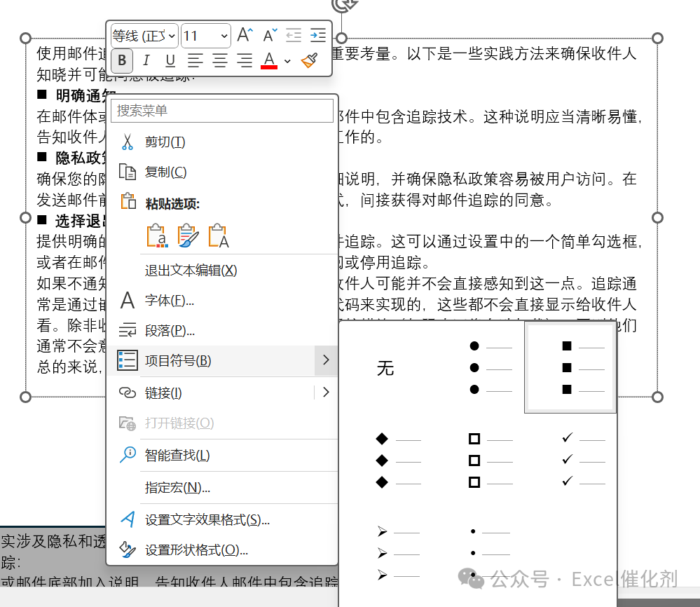Align text right
This screenshot has width=700, height=607.
click(x=245, y=60)
